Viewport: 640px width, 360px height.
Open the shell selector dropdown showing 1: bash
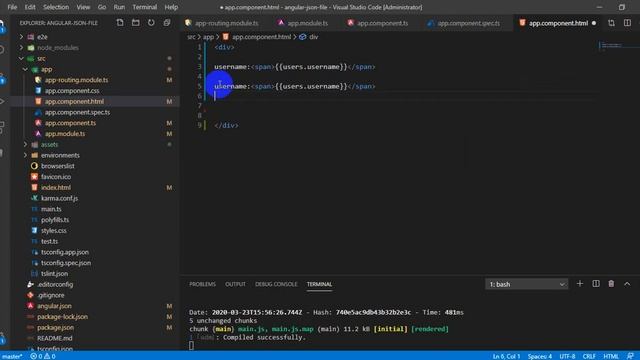point(527,284)
